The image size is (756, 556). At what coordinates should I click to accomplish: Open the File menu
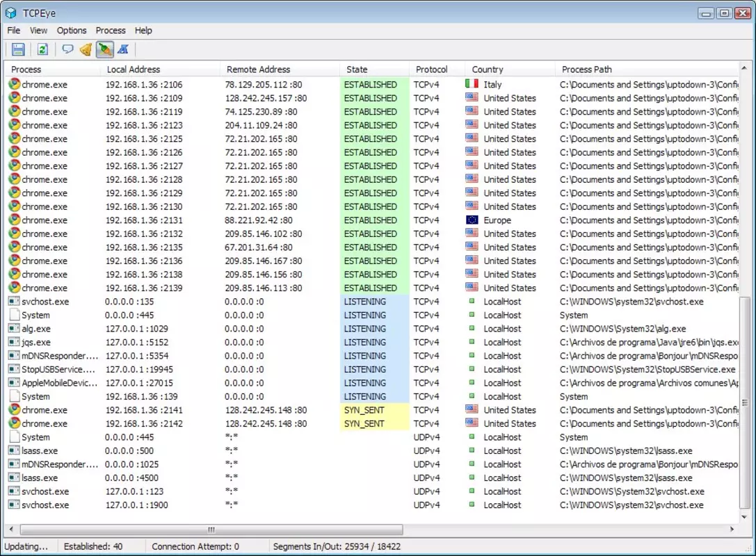[x=13, y=31]
